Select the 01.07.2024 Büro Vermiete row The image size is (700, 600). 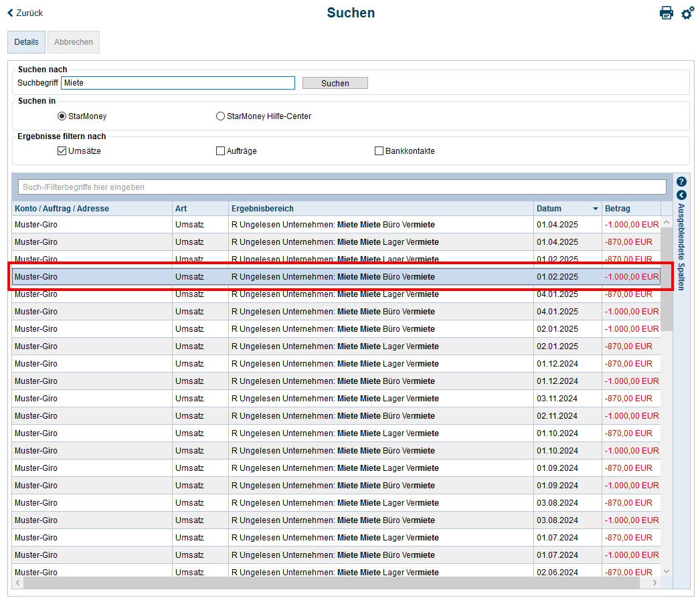(336, 555)
